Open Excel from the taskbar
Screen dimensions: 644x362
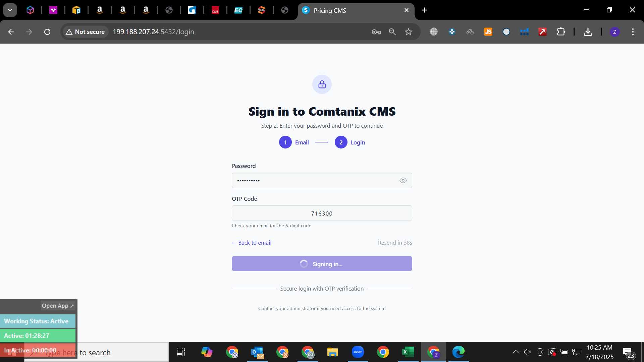408,352
